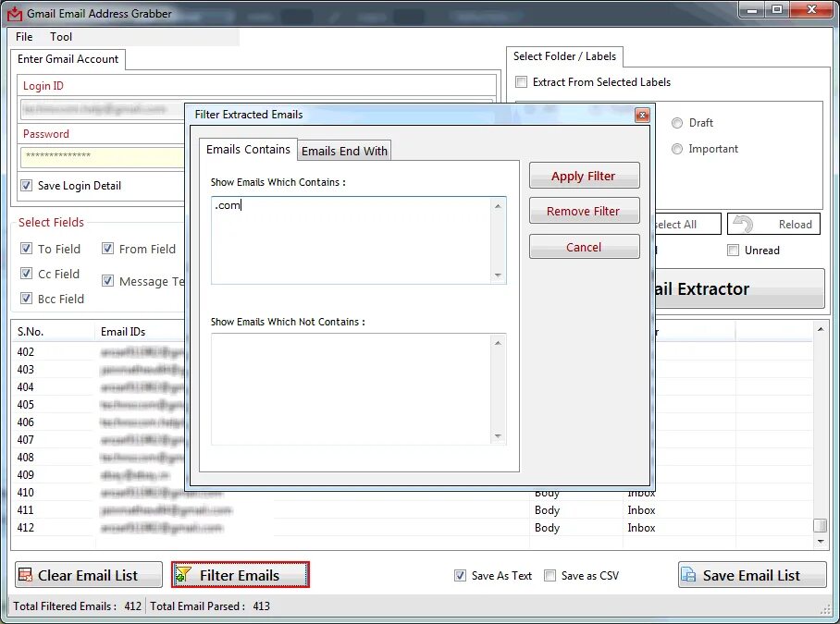Click the Password input field

(102, 157)
